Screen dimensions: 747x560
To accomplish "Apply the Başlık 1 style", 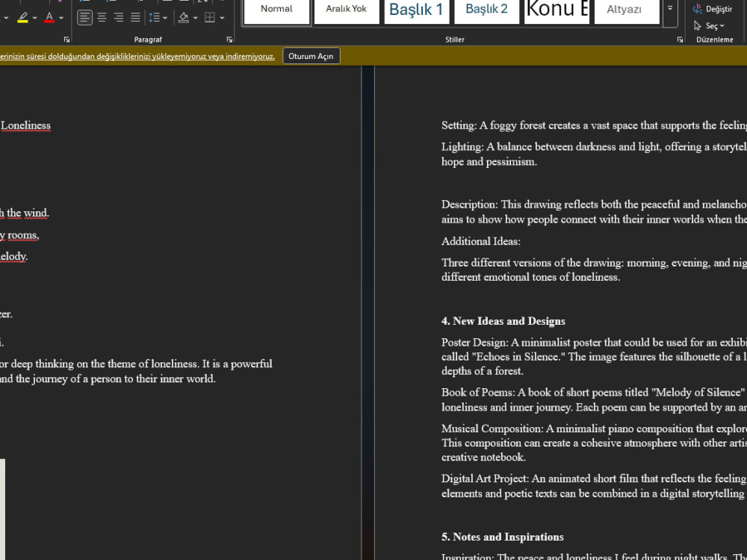I will (416, 10).
